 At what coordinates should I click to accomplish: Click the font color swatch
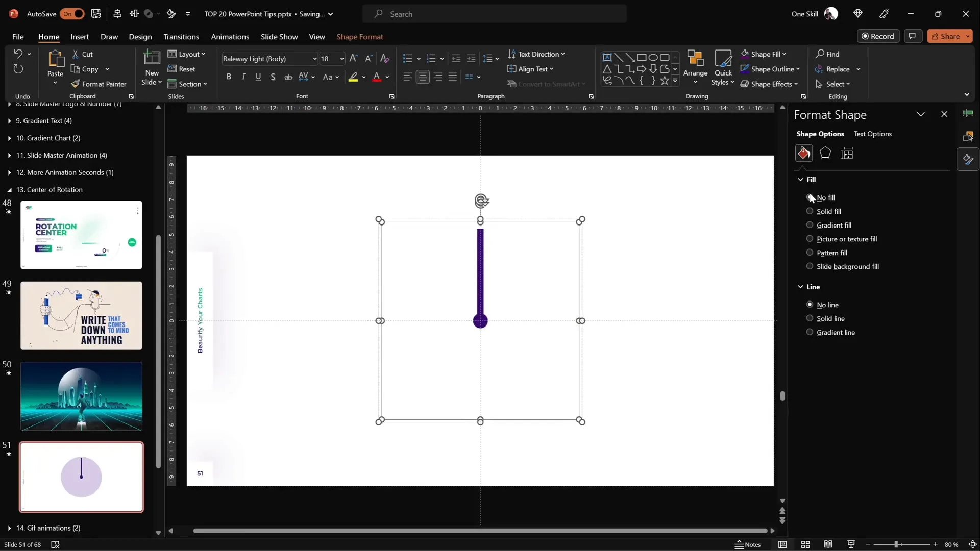point(377,77)
